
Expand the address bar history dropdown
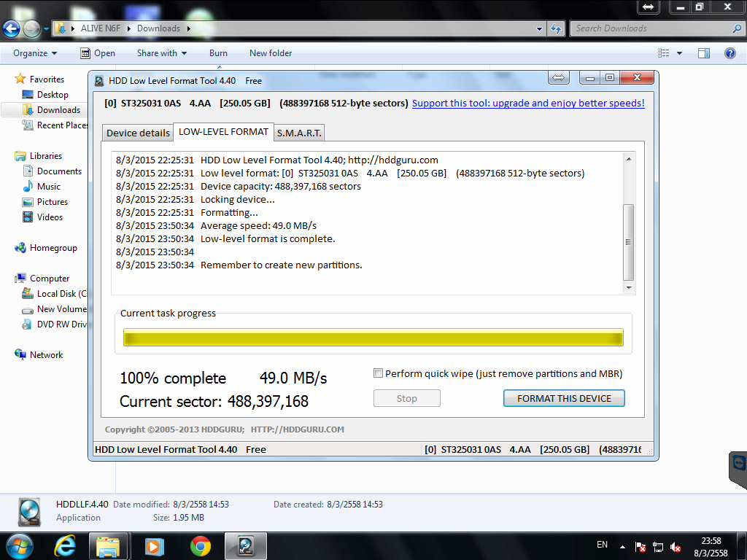(539, 28)
